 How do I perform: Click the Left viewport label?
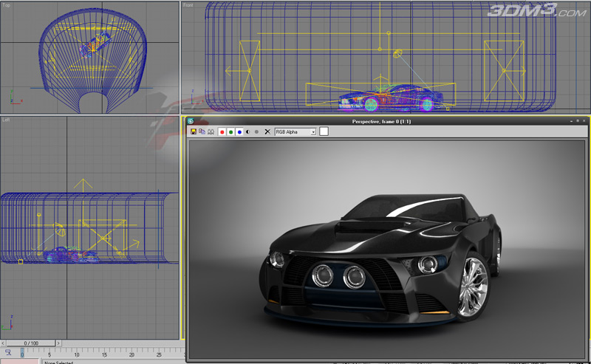click(x=6, y=120)
